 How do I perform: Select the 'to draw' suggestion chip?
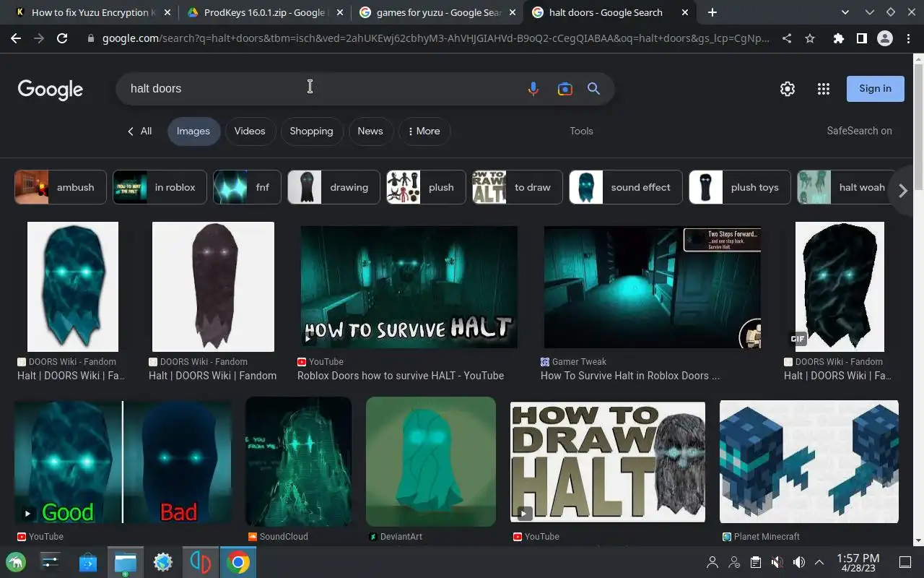(x=518, y=187)
